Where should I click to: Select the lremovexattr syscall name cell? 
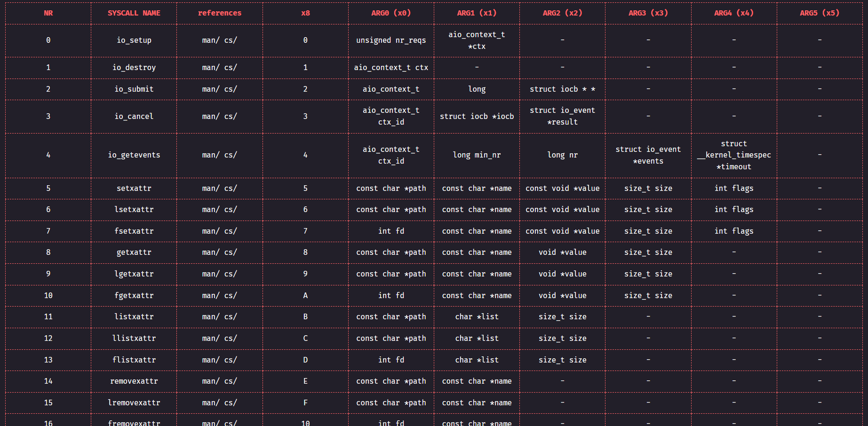tap(134, 403)
